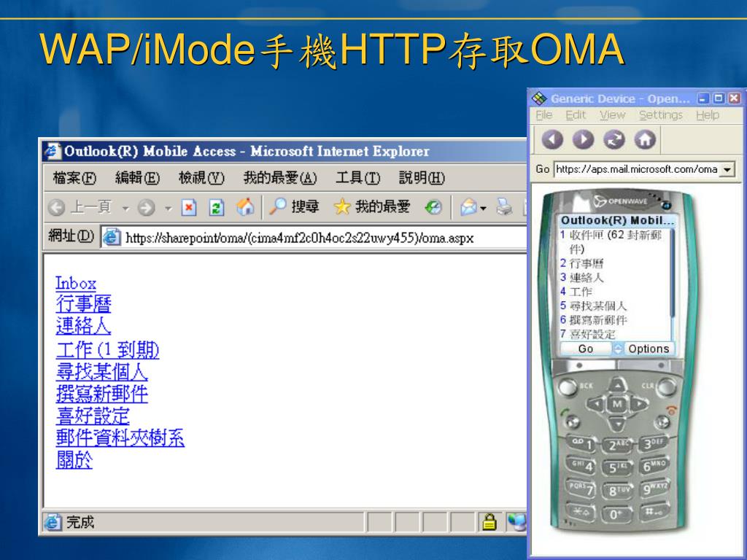The height and width of the screenshot is (560, 747).
Task: Click the Forward round button in Openwave simulator
Action: click(x=583, y=139)
